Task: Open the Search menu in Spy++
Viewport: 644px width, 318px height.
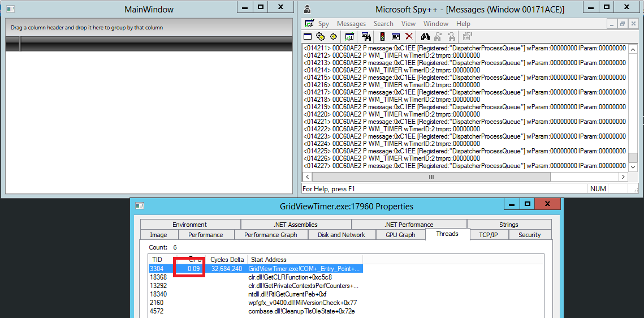Action: (x=383, y=24)
